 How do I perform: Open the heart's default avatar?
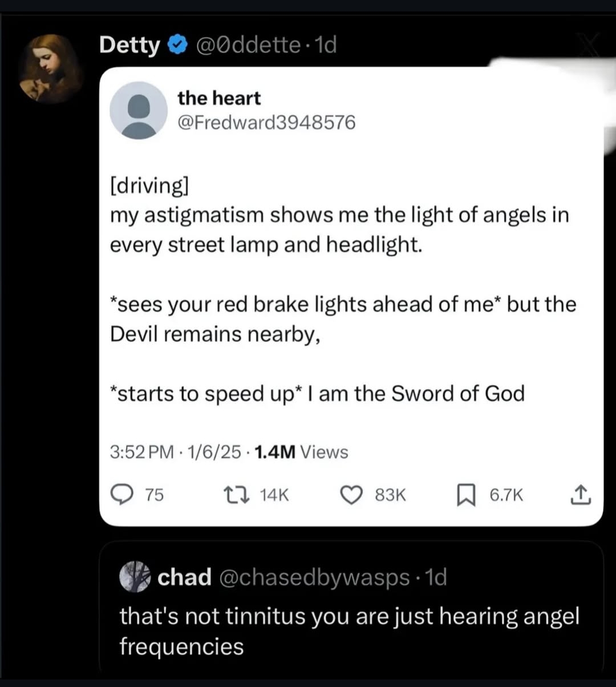click(139, 110)
